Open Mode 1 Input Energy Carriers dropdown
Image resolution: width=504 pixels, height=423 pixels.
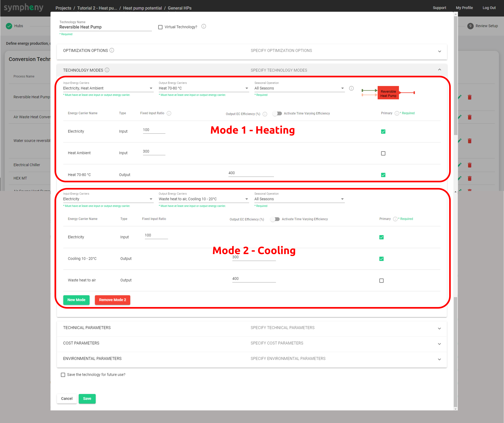pos(108,88)
